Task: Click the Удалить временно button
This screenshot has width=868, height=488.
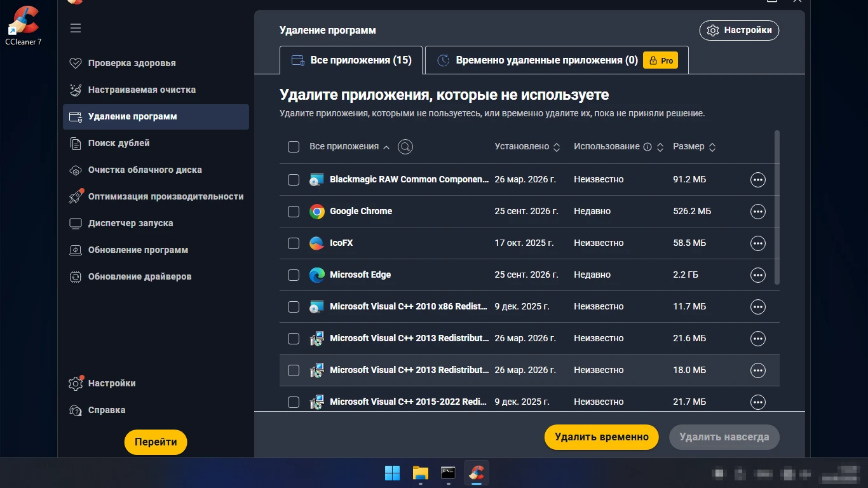Action: pos(602,437)
